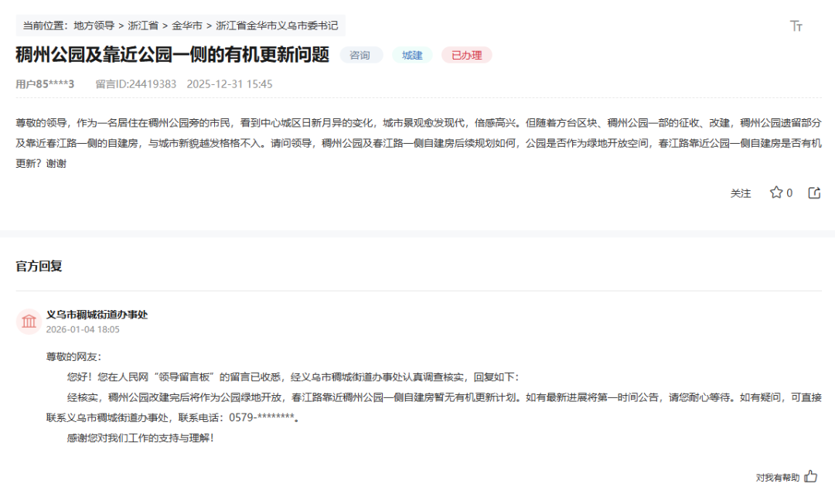The width and height of the screenshot is (835, 504).
Task: Click the 官方回复 section heading
Action: (39, 266)
